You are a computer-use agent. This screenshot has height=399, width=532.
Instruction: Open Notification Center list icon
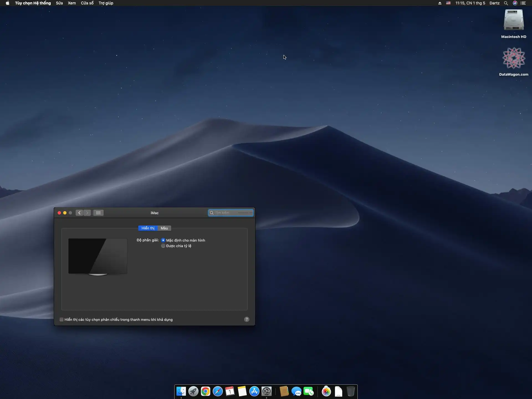[523, 3]
